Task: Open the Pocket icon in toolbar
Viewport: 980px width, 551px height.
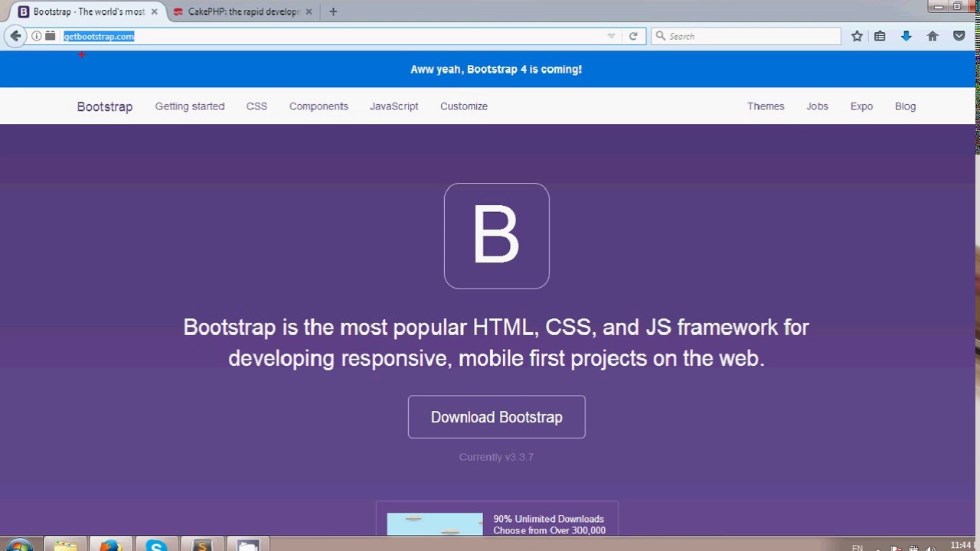Action: [x=959, y=36]
